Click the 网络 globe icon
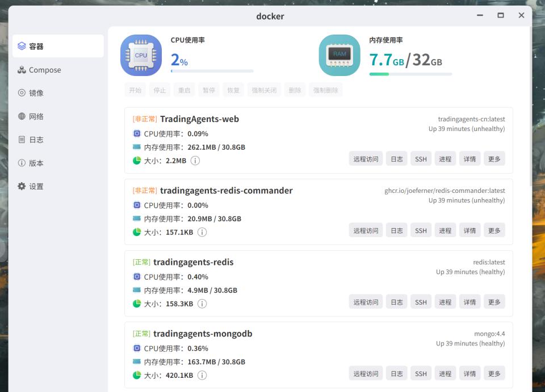 point(22,116)
